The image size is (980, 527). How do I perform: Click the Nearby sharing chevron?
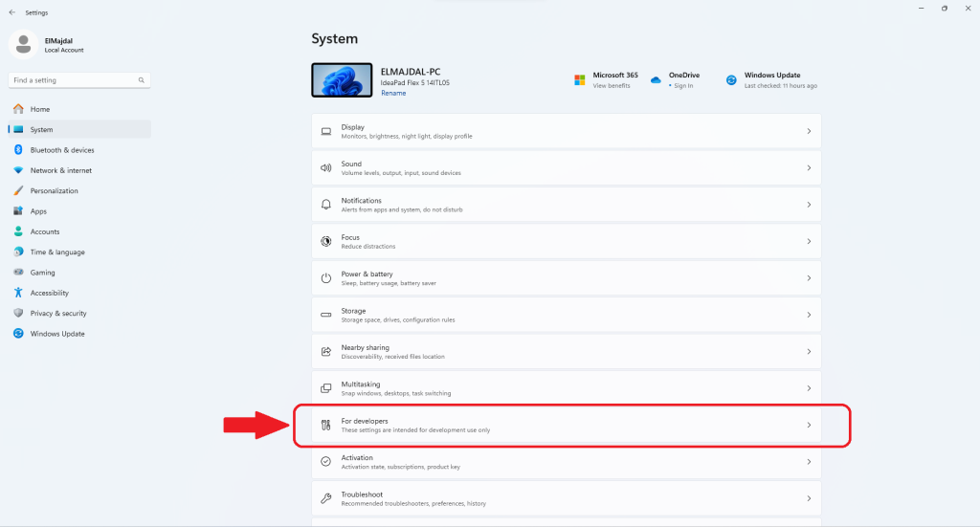click(809, 352)
